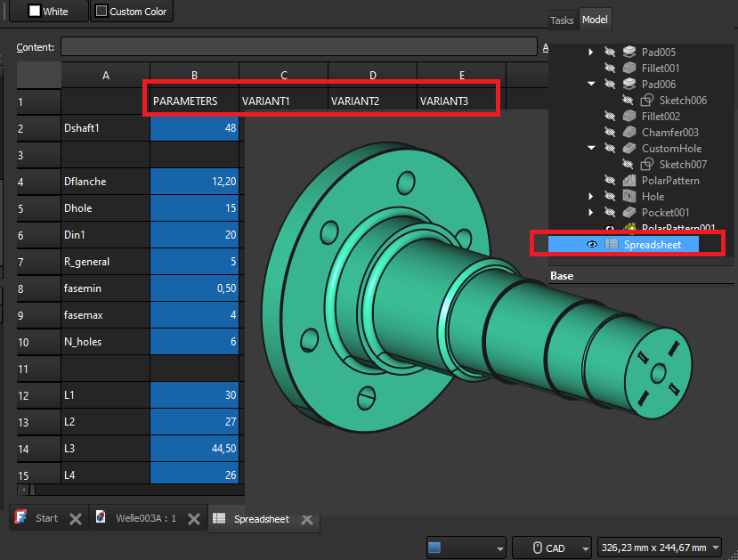Select column B header

(x=194, y=76)
